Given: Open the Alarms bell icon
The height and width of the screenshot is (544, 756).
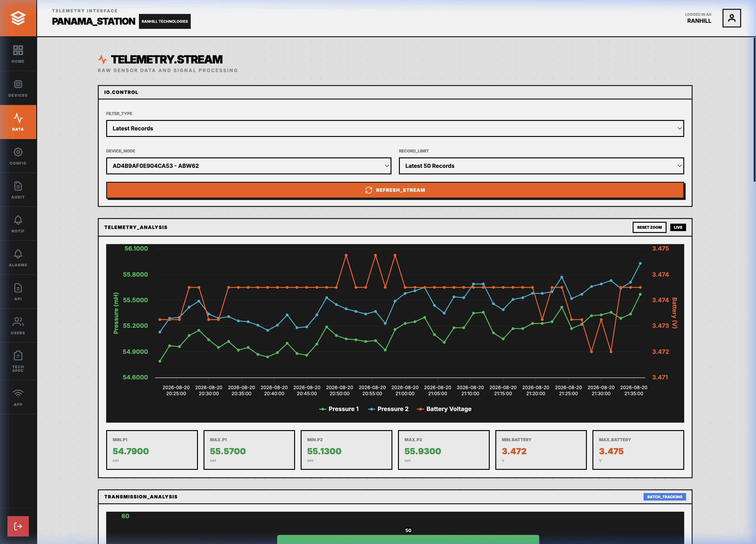Looking at the screenshot, I should [18, 254].
